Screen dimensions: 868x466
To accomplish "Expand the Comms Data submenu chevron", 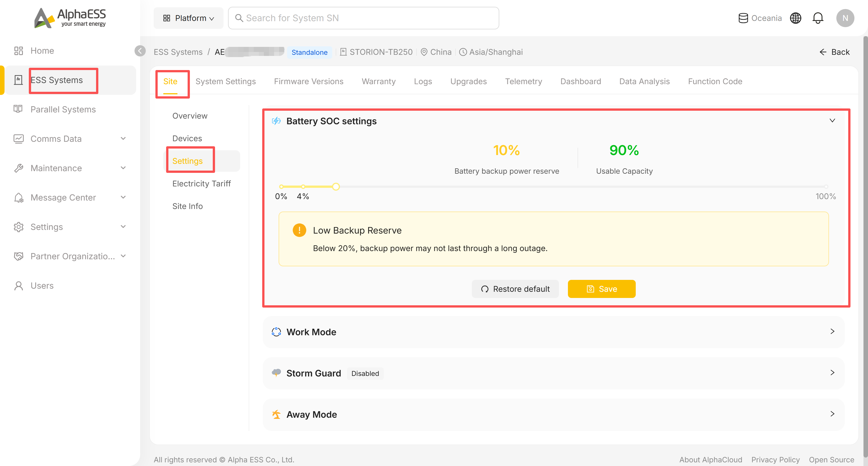I will (x=123, y=138).
